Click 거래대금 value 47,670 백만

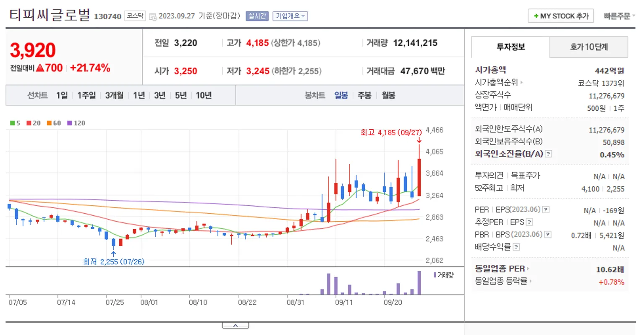[x=422, y=71]
